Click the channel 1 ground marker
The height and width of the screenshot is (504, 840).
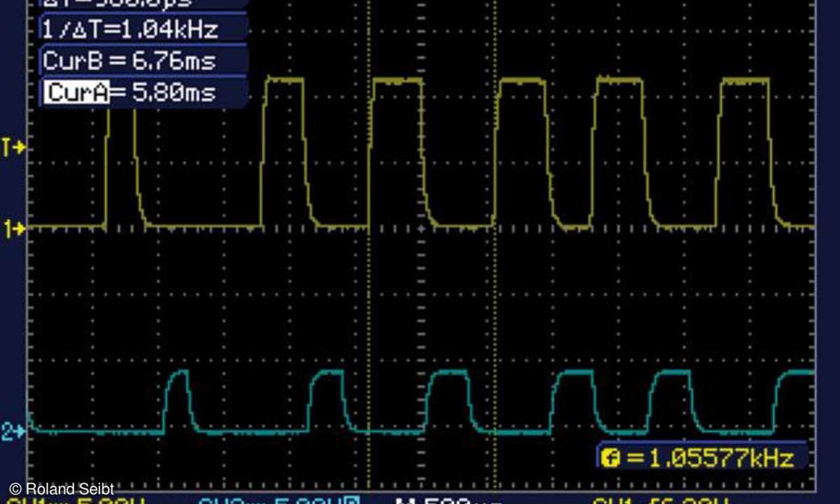tap(14, 228)
